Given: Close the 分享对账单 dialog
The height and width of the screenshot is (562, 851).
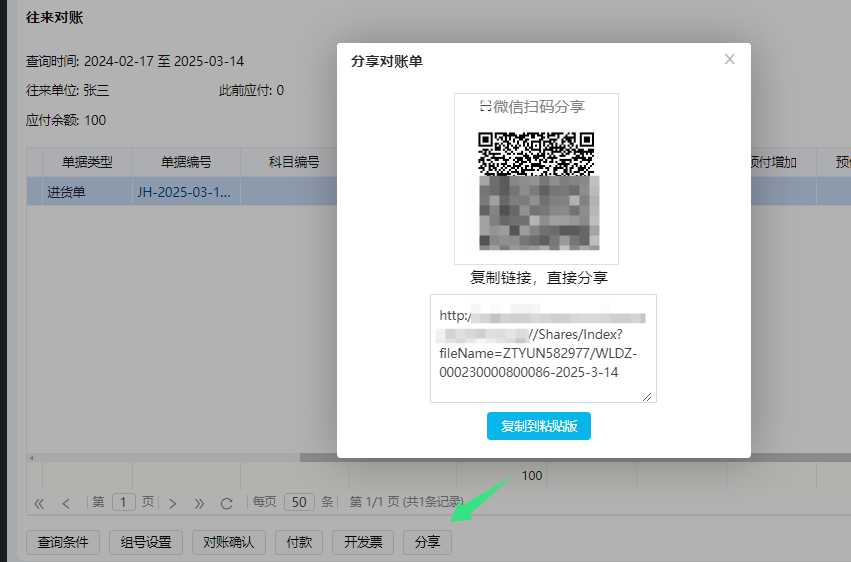Looking at the screenshot, I should pos(730,60).
